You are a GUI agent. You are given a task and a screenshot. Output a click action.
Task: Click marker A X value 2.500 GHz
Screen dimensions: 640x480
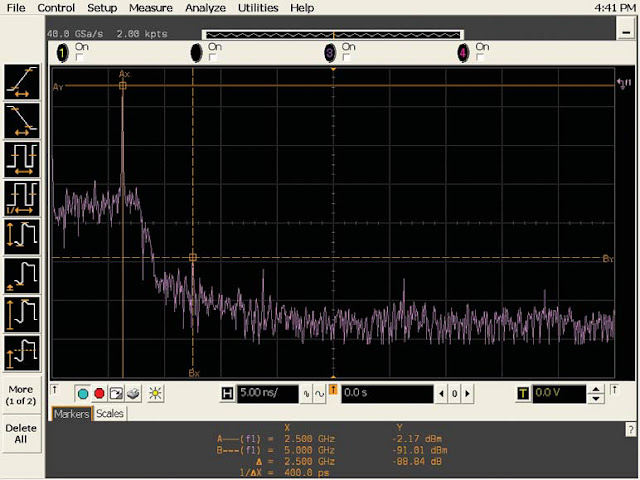[x=309, y=439]
